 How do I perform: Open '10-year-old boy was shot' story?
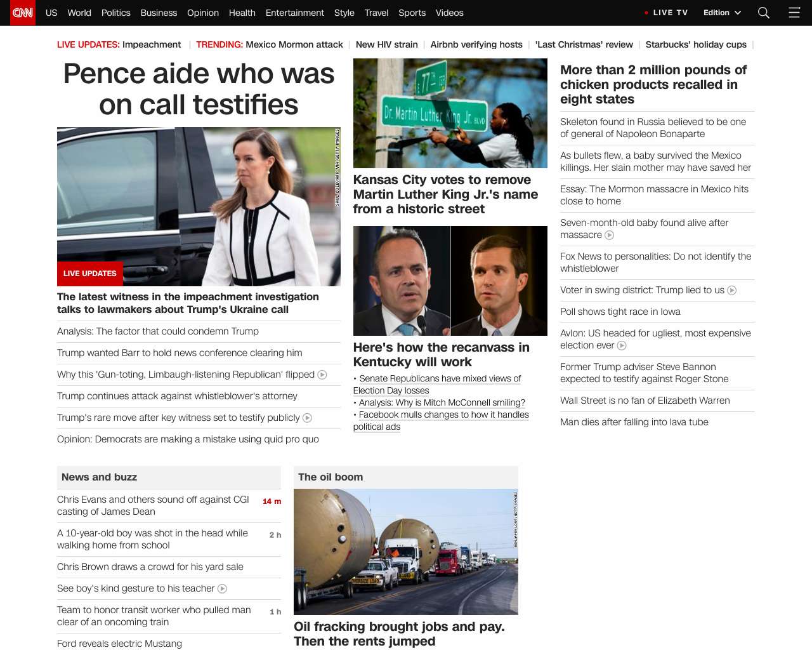click(x=152, y=539)
